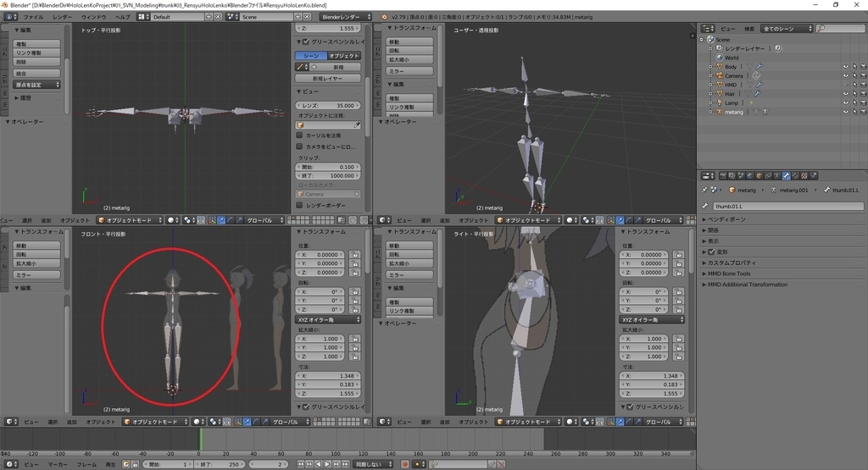The image size is (868, 470).
Task: Toggle visibility eye for HMD object
Action: (x=846, y=85)
